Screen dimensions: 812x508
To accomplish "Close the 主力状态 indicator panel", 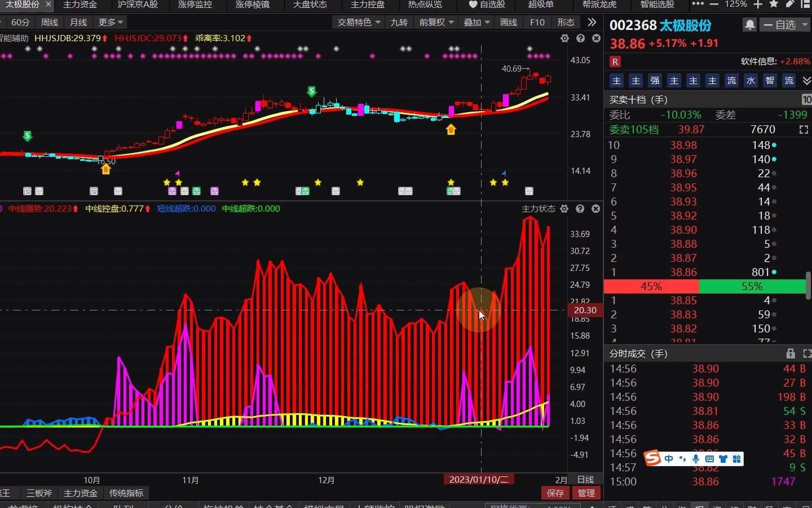I will [x=595, y=209].
